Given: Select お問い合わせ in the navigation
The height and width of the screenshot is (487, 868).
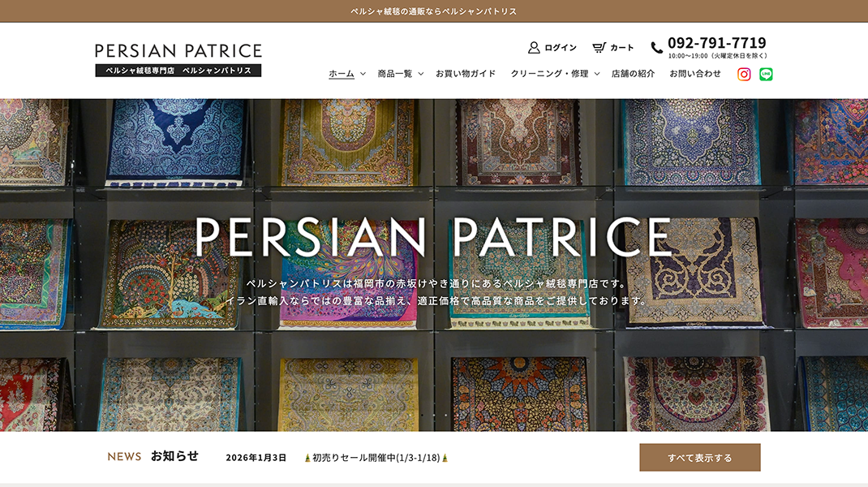Looking at the screenshot, I should (695, 74).
